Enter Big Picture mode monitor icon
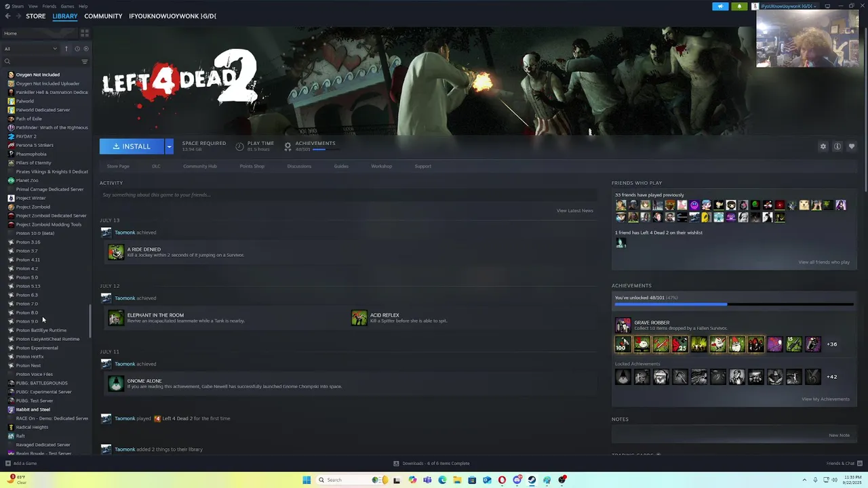 pyautogui.click(x=827, y=6)
